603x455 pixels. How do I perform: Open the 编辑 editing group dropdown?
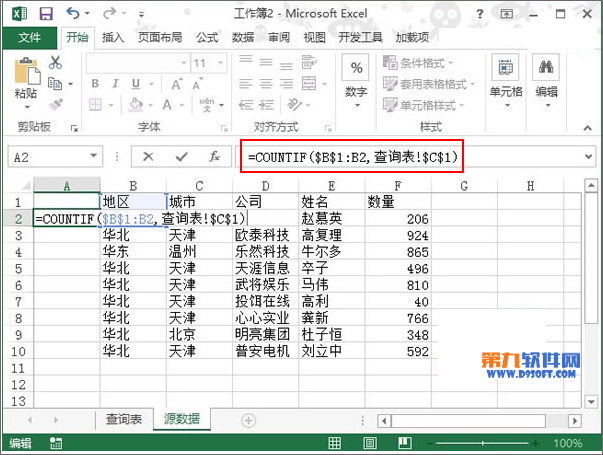pos(546,82)
